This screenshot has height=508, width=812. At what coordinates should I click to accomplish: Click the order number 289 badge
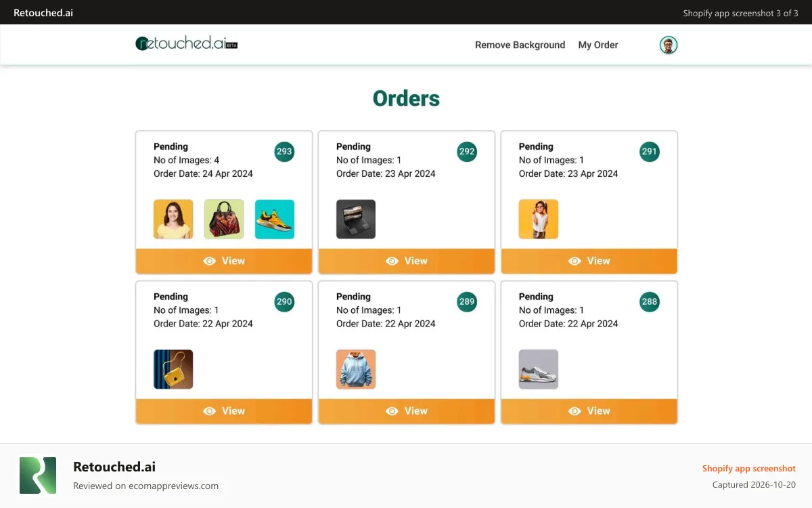467,301
